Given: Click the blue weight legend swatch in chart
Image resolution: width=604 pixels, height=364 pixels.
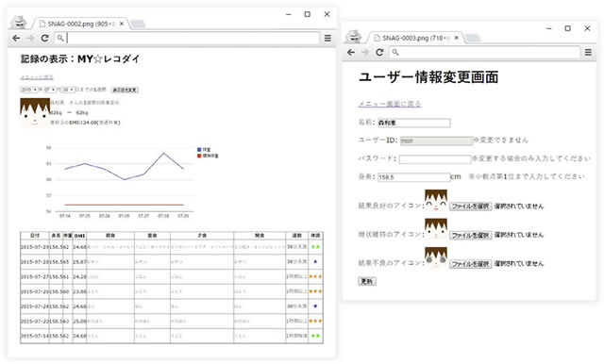Looking at the screenshot, I should click(x=199, y=150).
